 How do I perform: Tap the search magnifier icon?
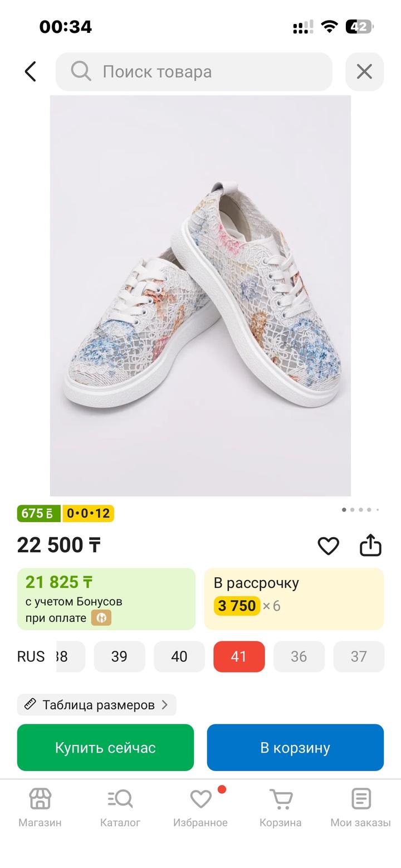(81, 71)
